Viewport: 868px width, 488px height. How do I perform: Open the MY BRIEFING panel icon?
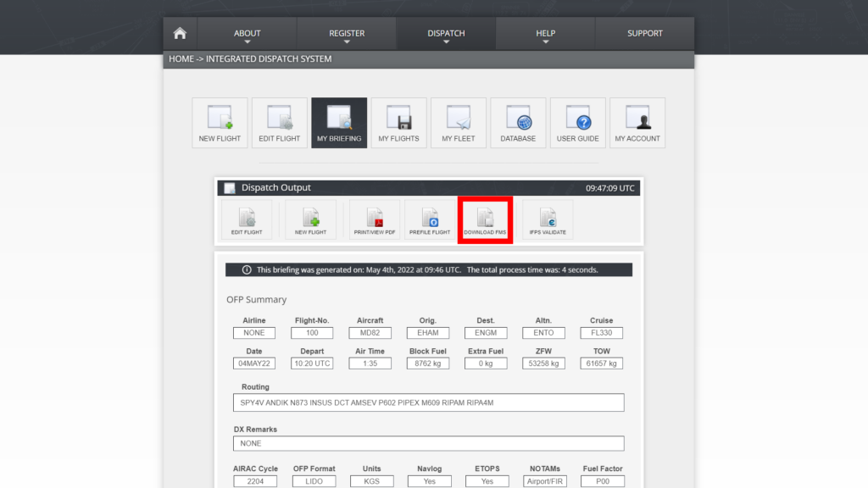339,122
